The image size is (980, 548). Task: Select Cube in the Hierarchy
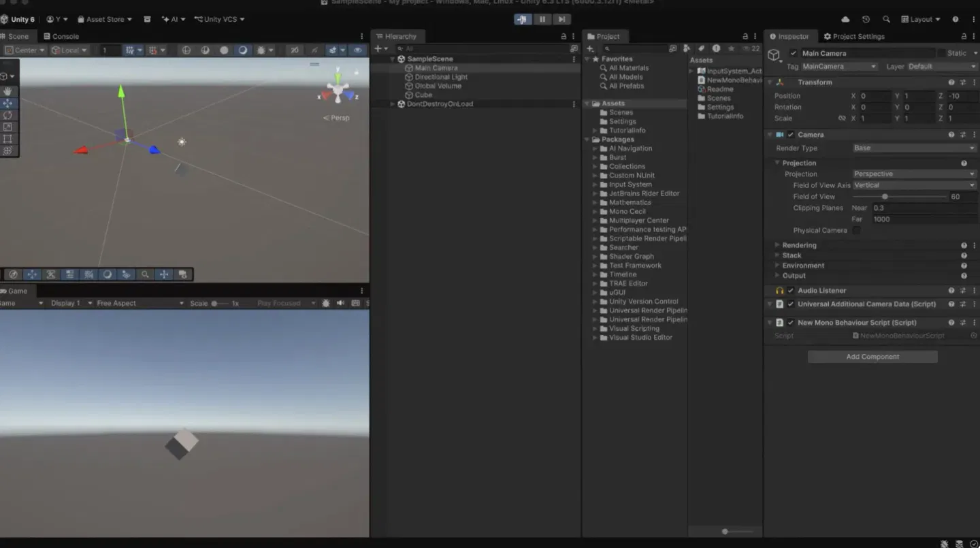click(x=423, y=95)
